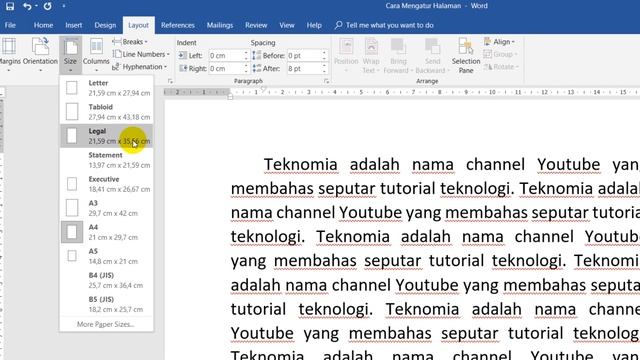Image resolution: width=640 pixels, height=360 pixels.
Task: Click the Wrap Text icon
Action: pos(371,46)
